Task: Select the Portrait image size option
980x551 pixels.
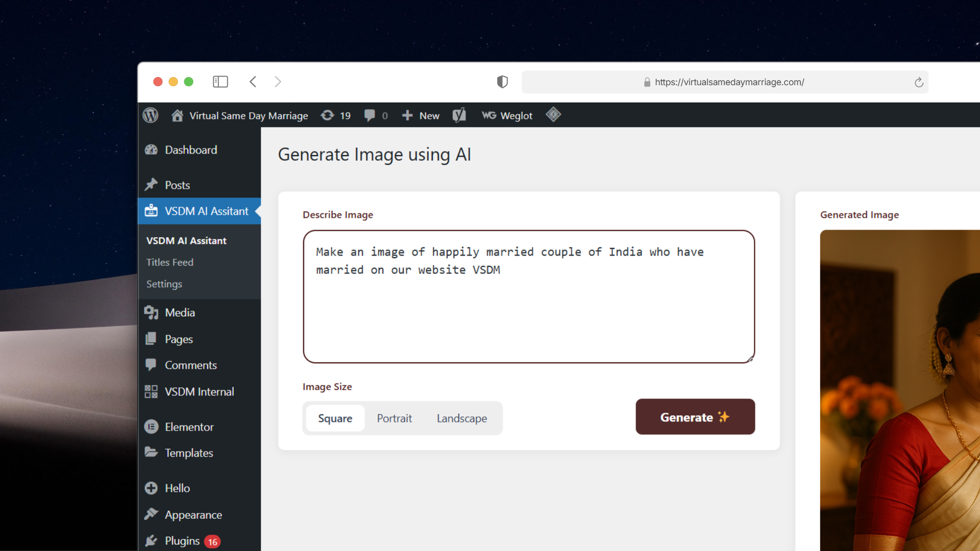Action: [394, 418]
